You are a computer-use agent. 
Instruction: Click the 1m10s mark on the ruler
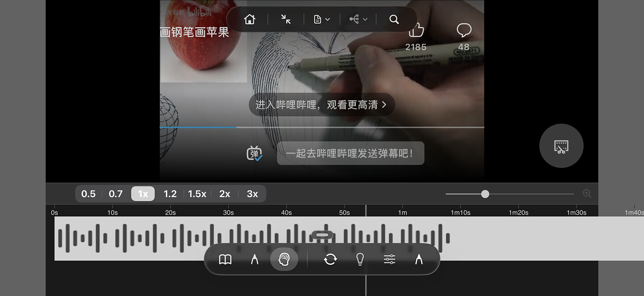(x=461, y=212)
